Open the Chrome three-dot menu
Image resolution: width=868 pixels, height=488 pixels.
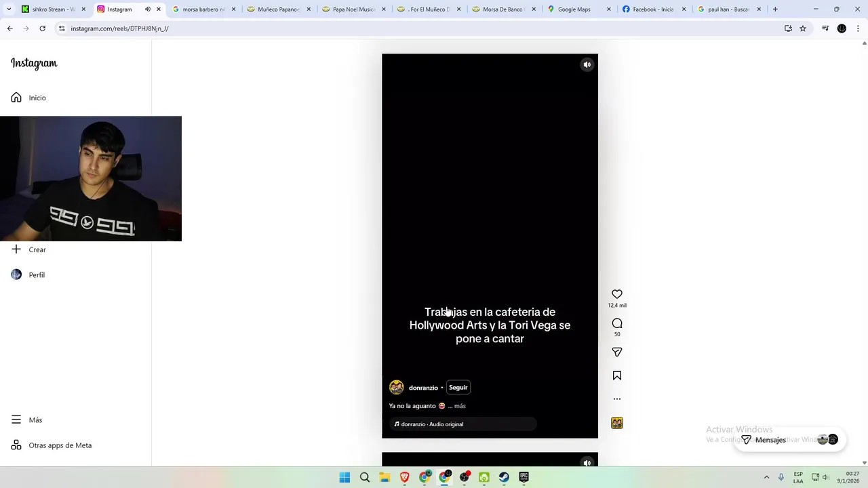point(859,28)
